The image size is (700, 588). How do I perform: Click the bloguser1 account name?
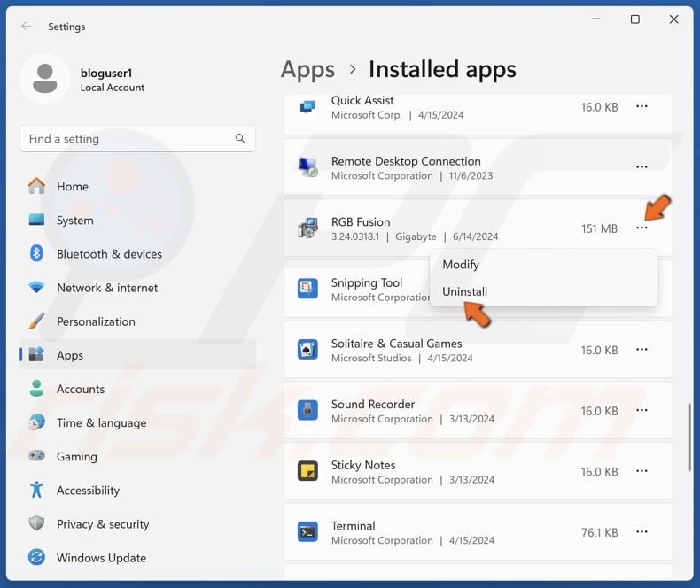(x=106, y=73)
